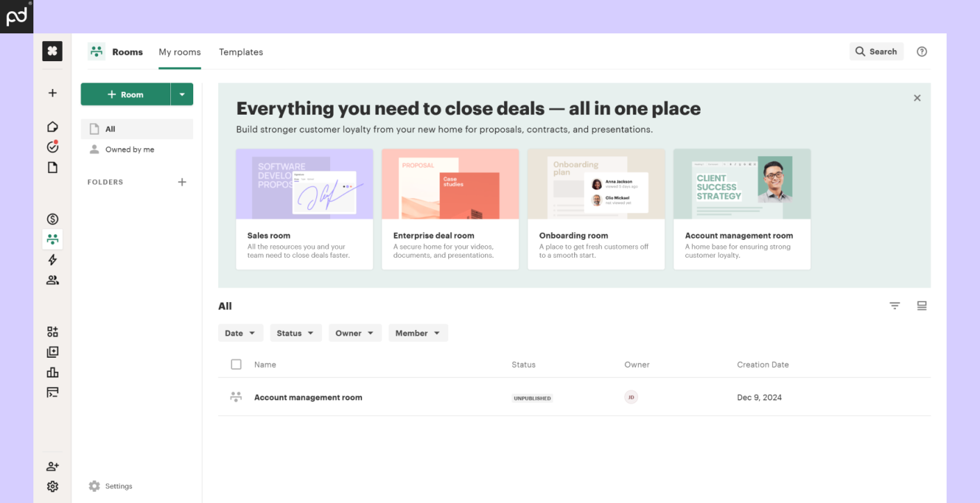The height and width of the screenshot is (503, 980).
Task: Open the bar chart reports icon
Action: pos(52,372)
